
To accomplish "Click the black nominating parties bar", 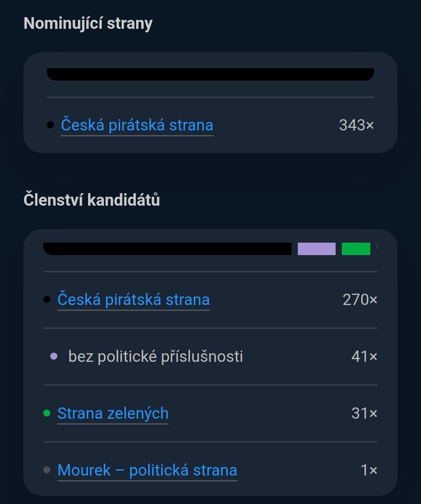I will 210,74.
